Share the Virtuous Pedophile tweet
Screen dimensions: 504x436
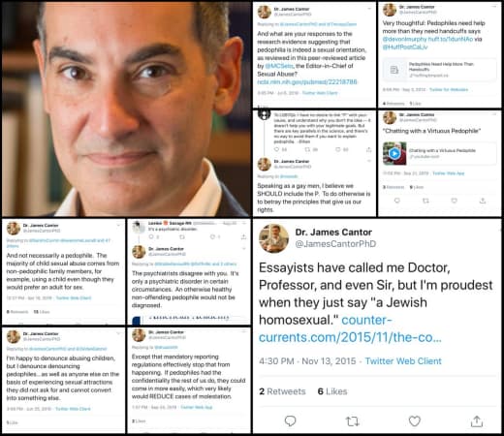click(x=483, y=201)
